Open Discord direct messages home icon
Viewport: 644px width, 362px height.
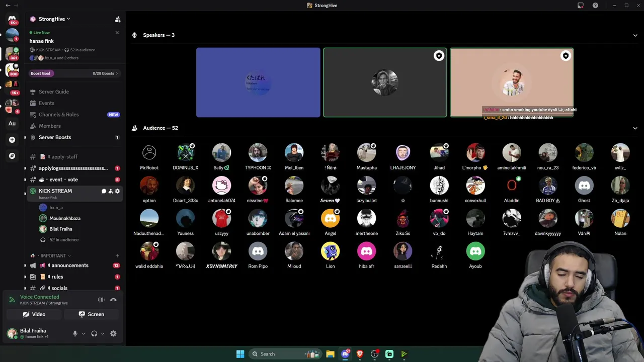[x=12, y=19]
